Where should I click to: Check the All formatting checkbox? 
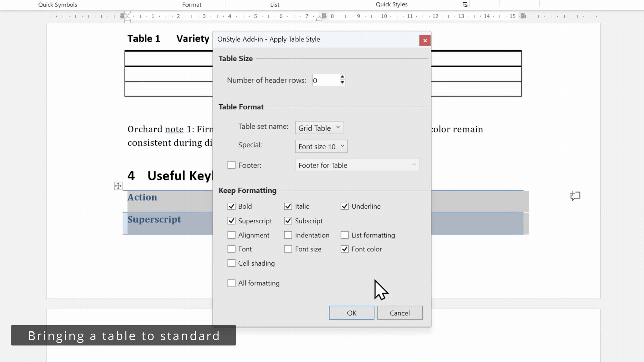231,283
